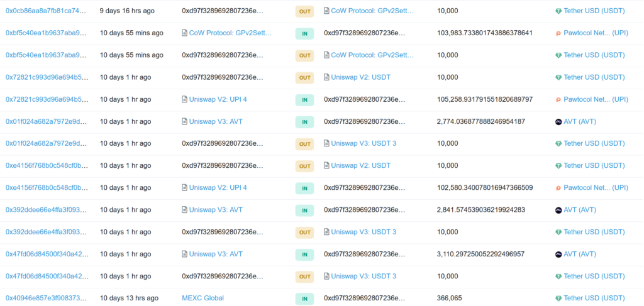
Task: Click amount 102,580.340078016947366509
Action: pos(486,189)
